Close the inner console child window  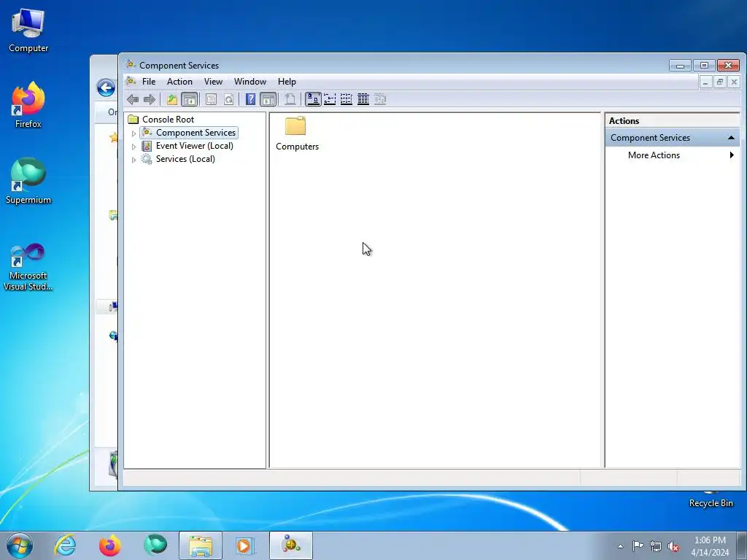click(x=734, y=82)
